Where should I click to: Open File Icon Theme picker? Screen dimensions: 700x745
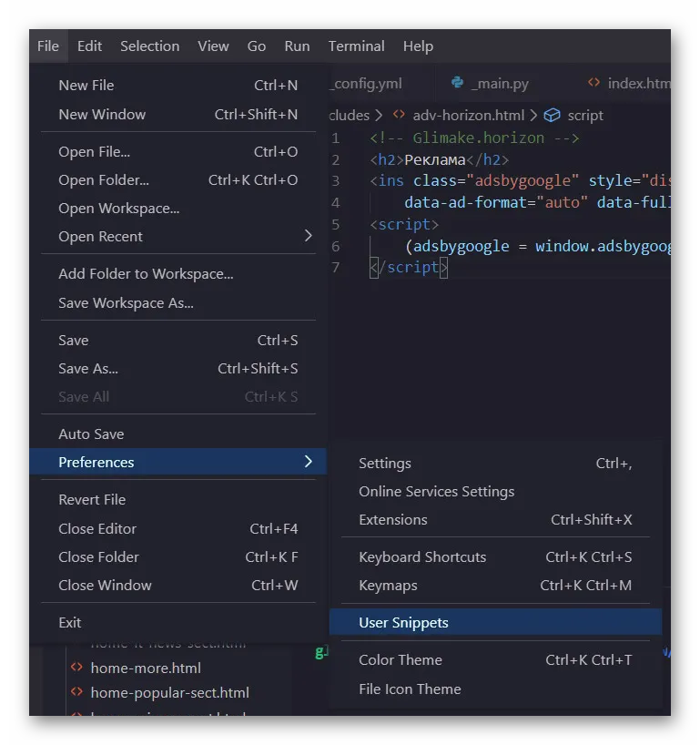(x=495, y=689)
